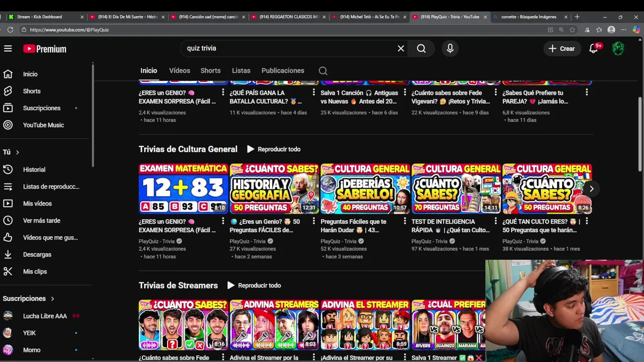Click the Crear button
The width and height of the screenshot is (644, 362).
[x=561, y=48]
